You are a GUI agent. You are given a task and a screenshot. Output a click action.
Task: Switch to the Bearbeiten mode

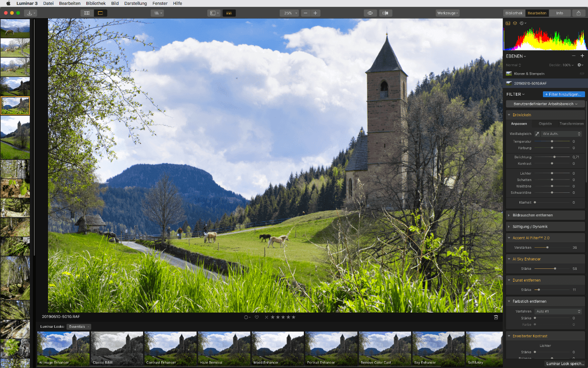(537, 13)
